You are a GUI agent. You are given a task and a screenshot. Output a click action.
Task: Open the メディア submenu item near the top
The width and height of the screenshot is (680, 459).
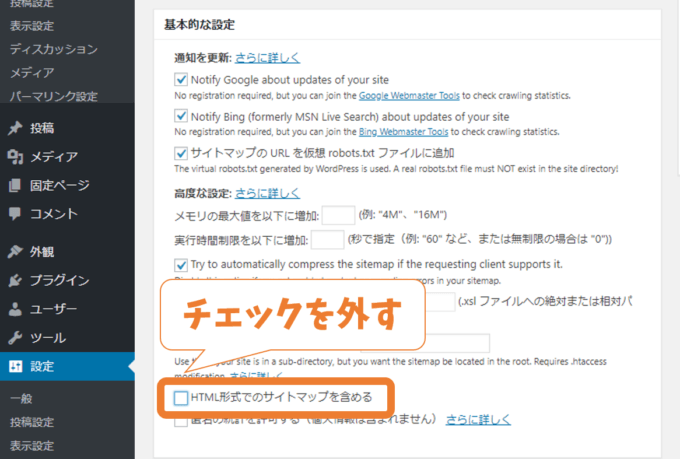pos(32,72)
